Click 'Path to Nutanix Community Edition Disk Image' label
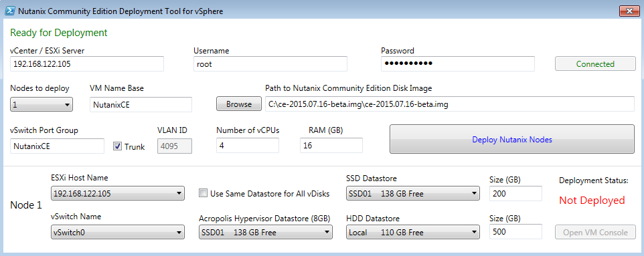Screen dimensions: 644x256 pyautogui.click(x=349, y=88)
